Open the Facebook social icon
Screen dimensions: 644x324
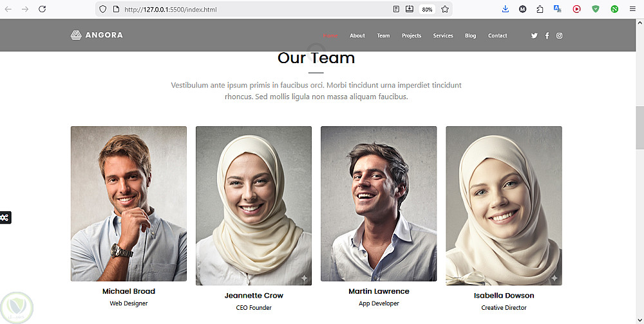[547, 35]
